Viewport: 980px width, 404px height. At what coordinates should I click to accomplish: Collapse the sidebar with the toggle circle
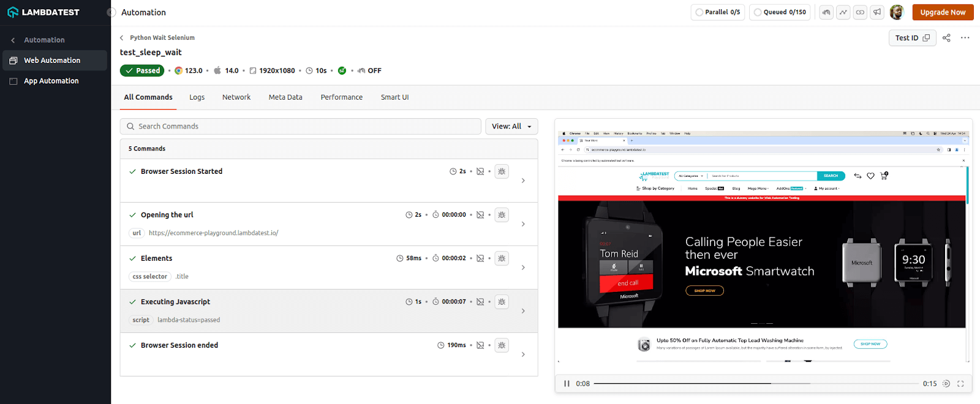pyautogui.click(x=111, y=12)
